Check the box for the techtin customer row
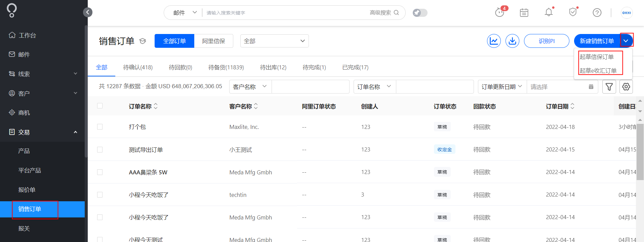 click(x=100, y=195)
